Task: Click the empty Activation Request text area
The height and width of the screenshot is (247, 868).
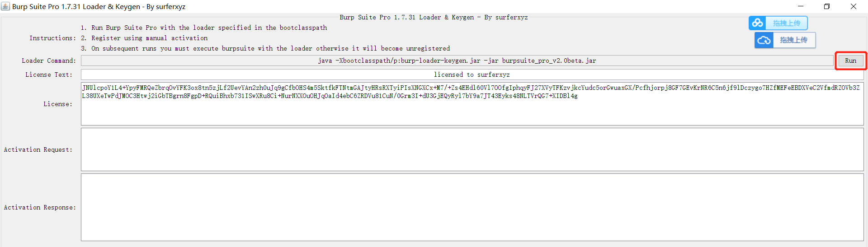Action: point(472,149)
